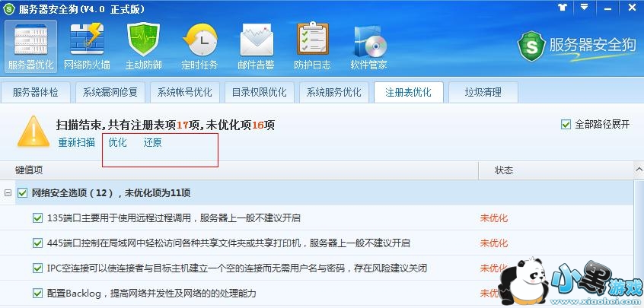Image resolution: width=644 pixels, height=308 pixels.
Task: Toggle the 全部路径展开 checkbox
Action: coord(566,125)
